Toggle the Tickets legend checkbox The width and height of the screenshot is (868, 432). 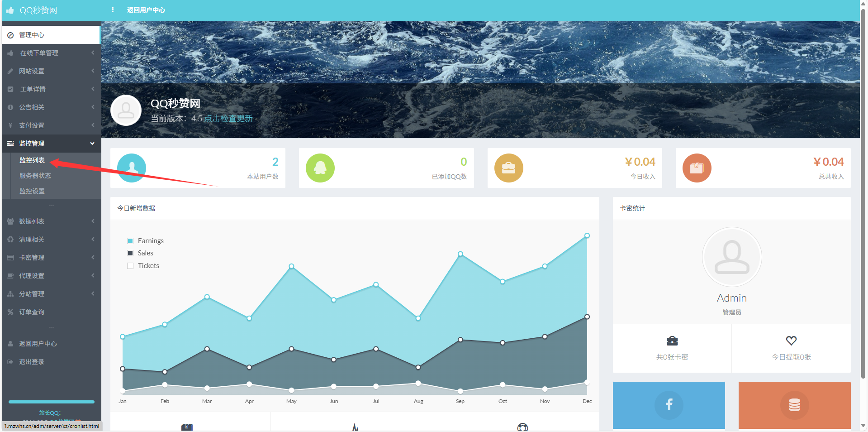[x=130, y=266]
